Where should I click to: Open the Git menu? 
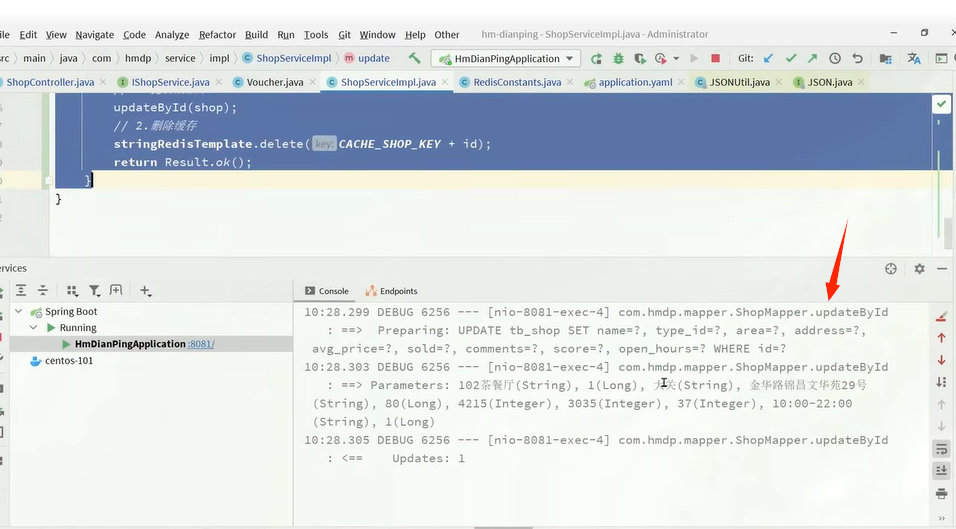[344, 35]
